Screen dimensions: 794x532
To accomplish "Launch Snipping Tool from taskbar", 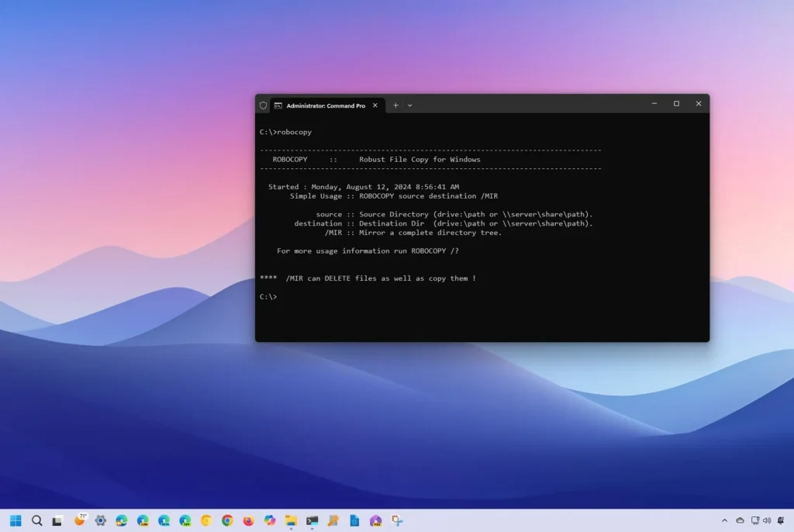I will coord(397,520).
